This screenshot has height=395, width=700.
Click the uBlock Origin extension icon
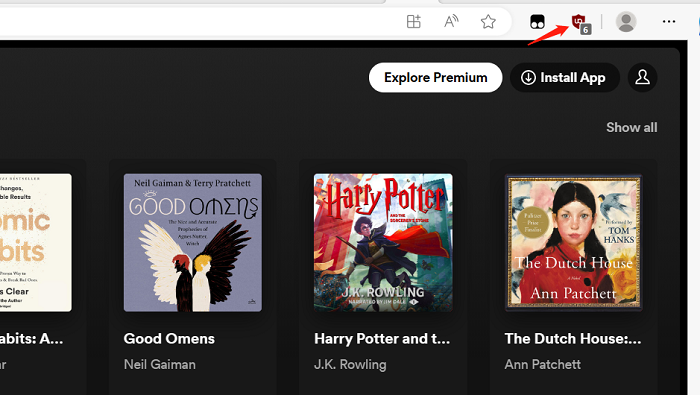pos(580,22)
